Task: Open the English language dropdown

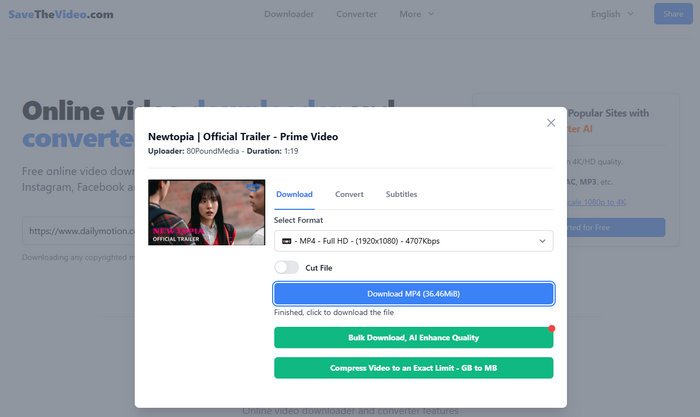Action: [612, 14]
